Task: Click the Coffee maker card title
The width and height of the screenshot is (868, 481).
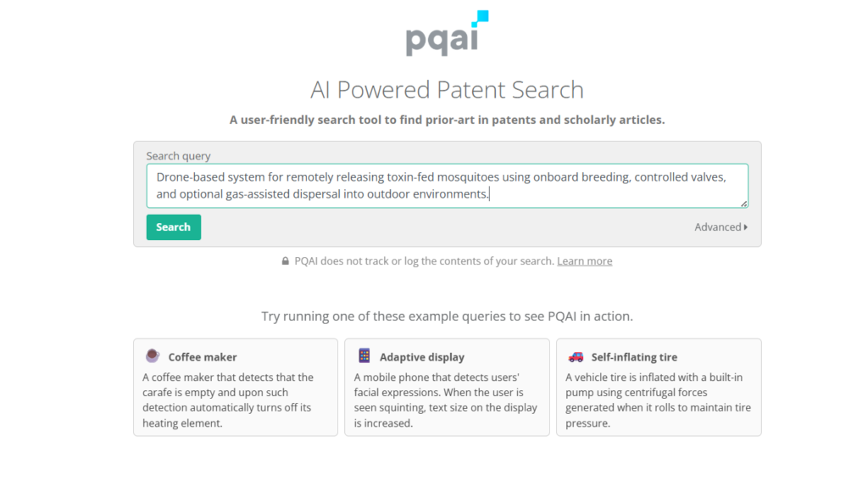Action: point(203,357)
